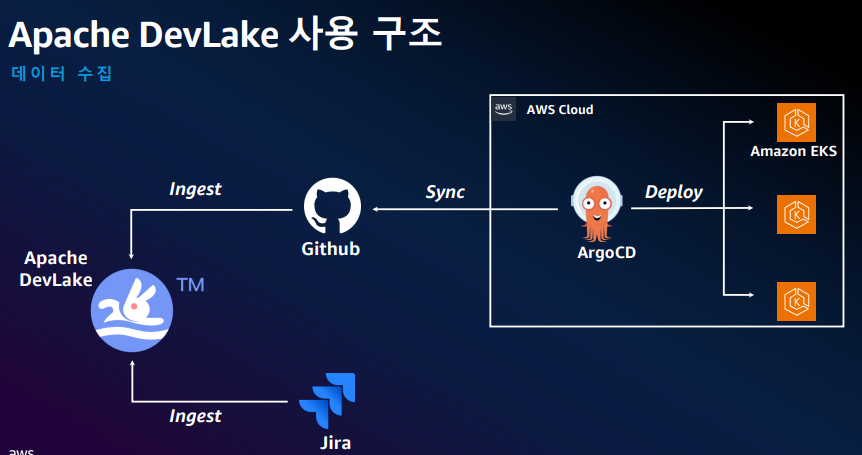
Task: Click the Jira blue chevrons logo
Action: [x=328, y=401]
